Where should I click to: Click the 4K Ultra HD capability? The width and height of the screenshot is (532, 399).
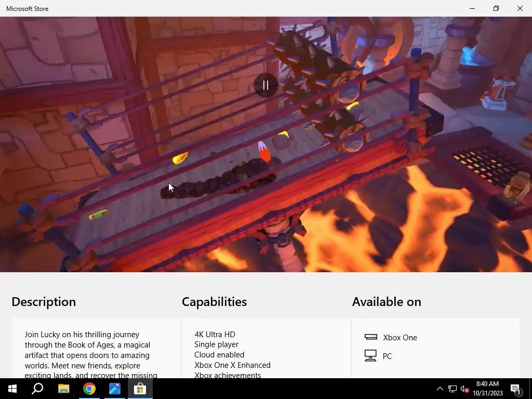[x=215, y=334]
